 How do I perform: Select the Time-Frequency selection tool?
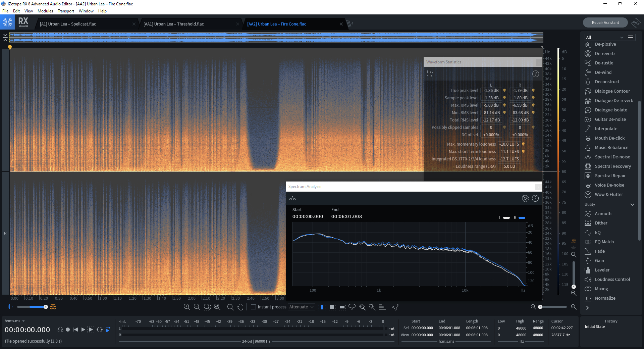click(x=332, y=307)
